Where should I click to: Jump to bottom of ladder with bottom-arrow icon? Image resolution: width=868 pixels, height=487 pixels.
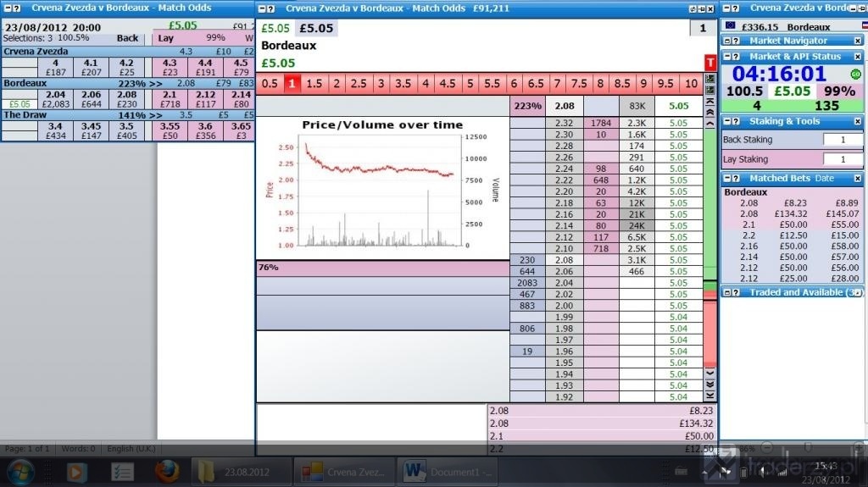coord(710,396)
